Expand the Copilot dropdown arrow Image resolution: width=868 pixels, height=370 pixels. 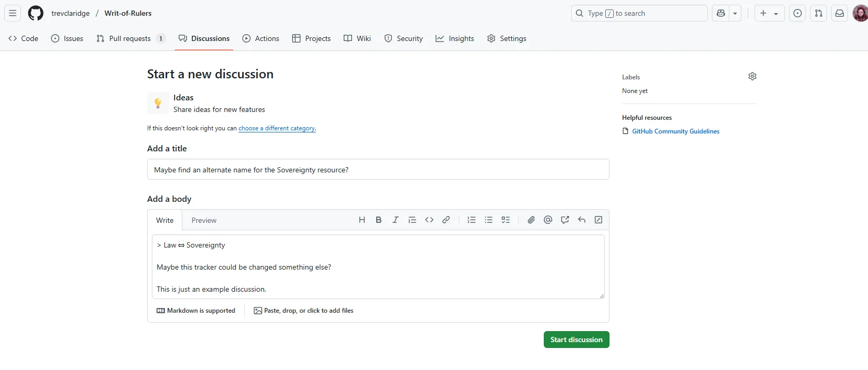735,14
